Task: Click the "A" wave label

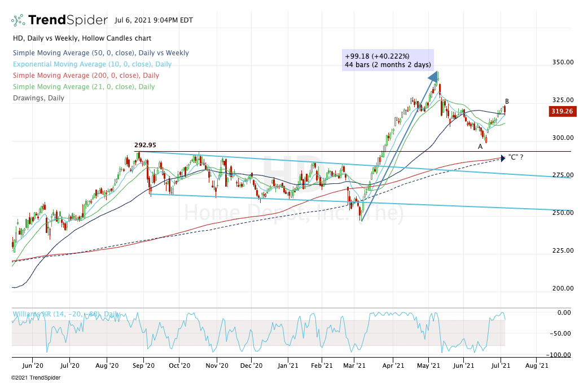Action: [480, 147]
